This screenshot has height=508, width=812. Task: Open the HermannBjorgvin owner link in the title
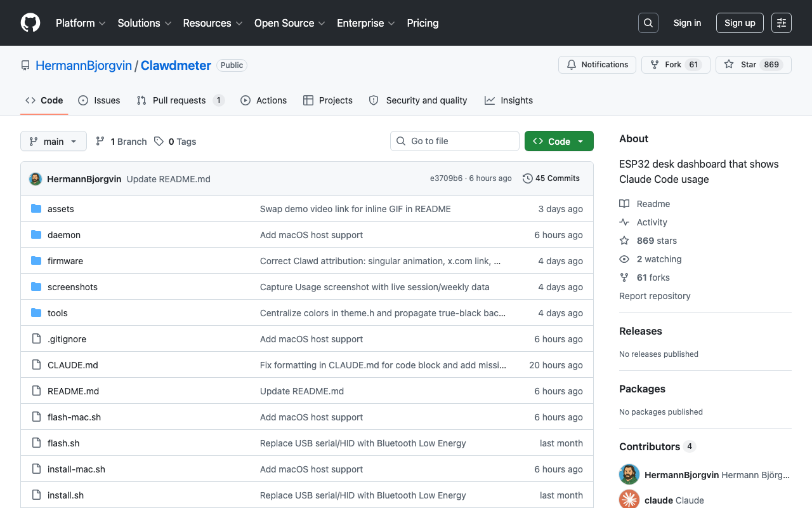[x=84, y=65]
